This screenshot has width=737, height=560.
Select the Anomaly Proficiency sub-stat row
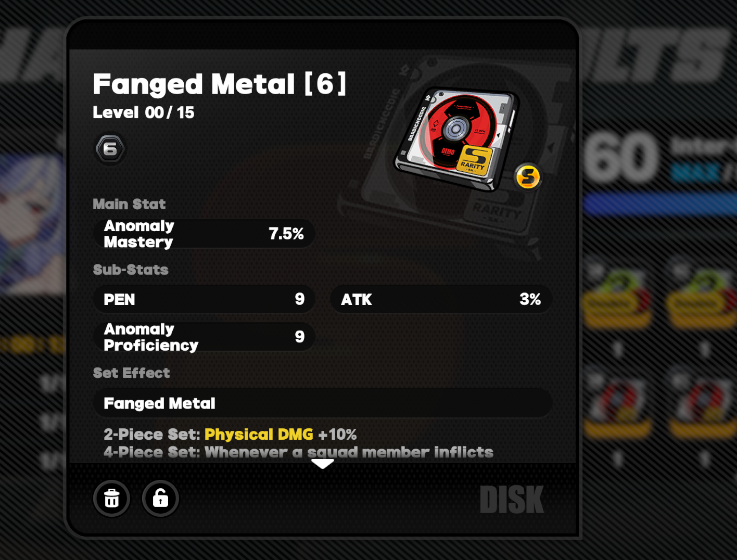coord(204,337)
